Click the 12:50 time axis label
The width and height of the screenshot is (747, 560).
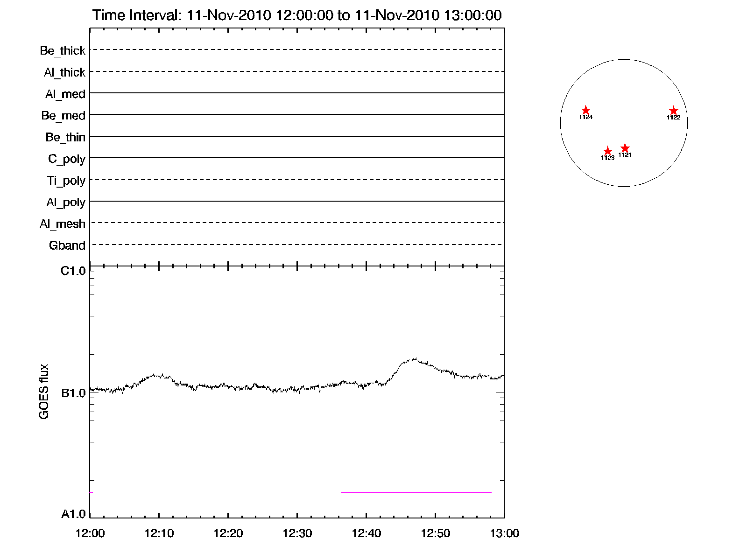point(436,533)
